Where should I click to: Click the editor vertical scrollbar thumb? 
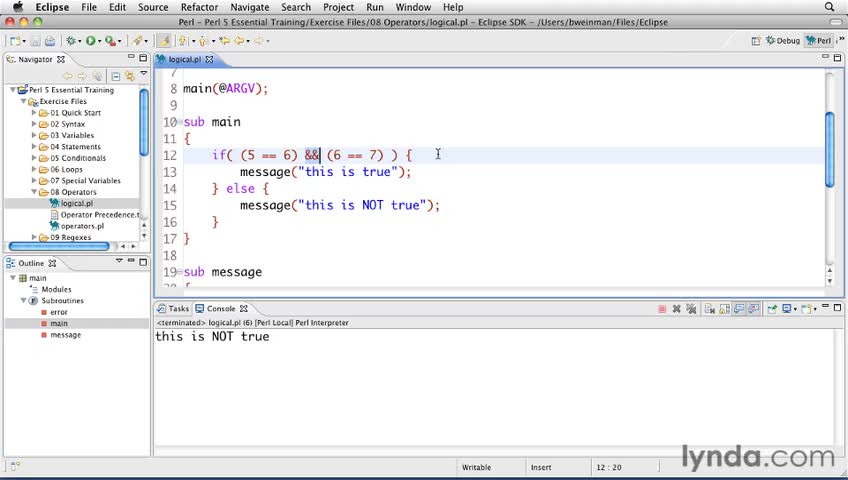point(830,149)
